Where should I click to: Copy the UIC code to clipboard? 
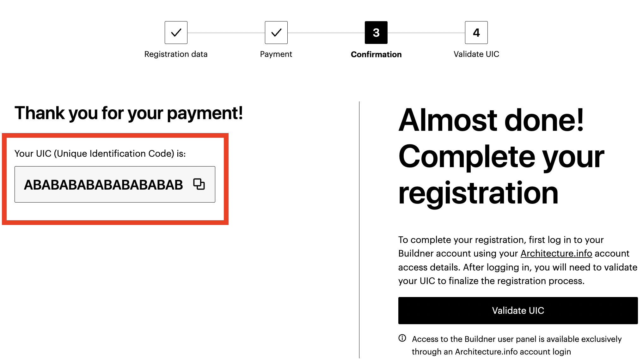coord(199,184)
